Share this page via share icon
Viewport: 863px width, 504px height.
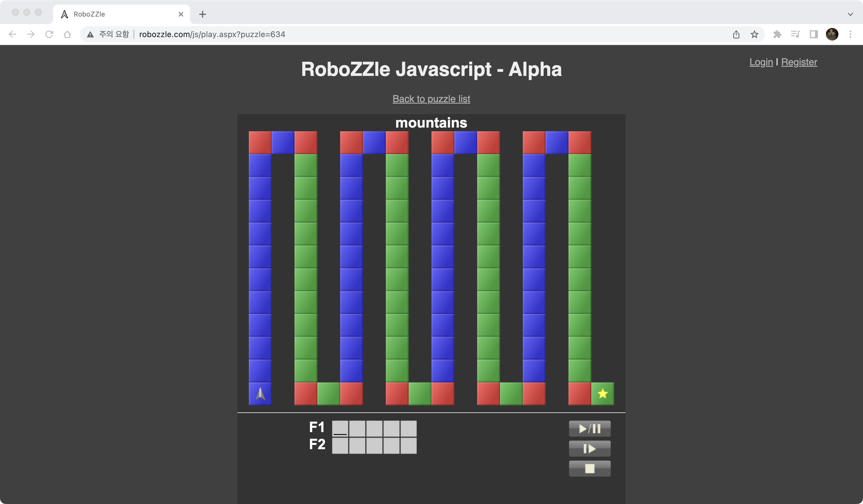click(x=736, y=34)
